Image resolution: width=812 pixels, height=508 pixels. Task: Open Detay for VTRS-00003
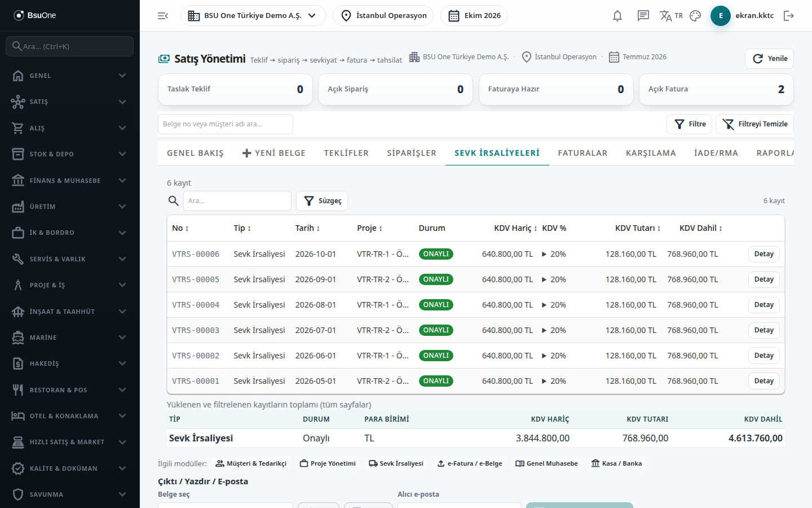click(x=764, y=330)
